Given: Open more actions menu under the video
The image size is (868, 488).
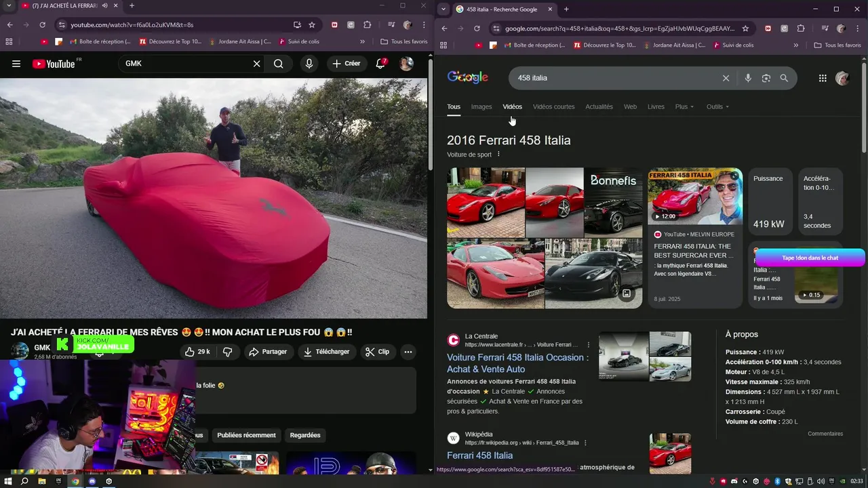Looking at the screenshot, I should click(408, 352).
